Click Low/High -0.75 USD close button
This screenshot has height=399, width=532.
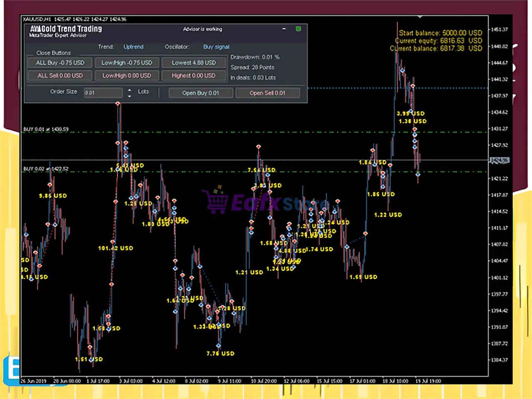coord(127,63)
